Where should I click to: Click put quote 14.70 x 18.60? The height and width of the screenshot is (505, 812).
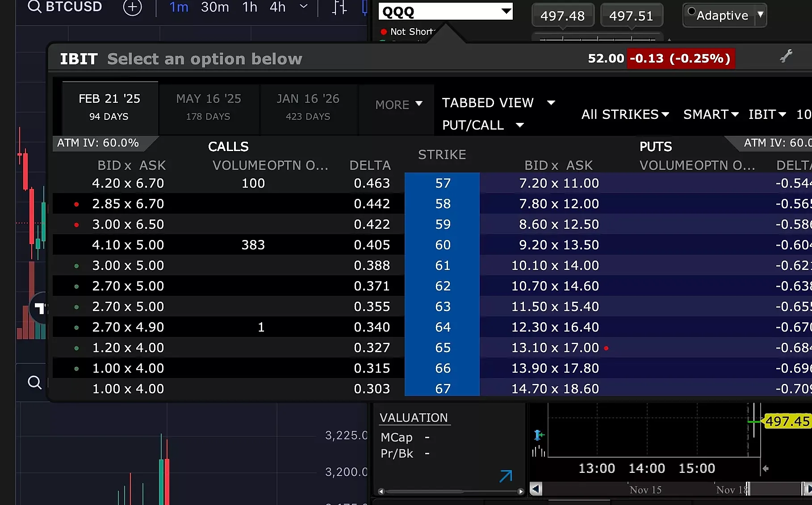(555, 389)
